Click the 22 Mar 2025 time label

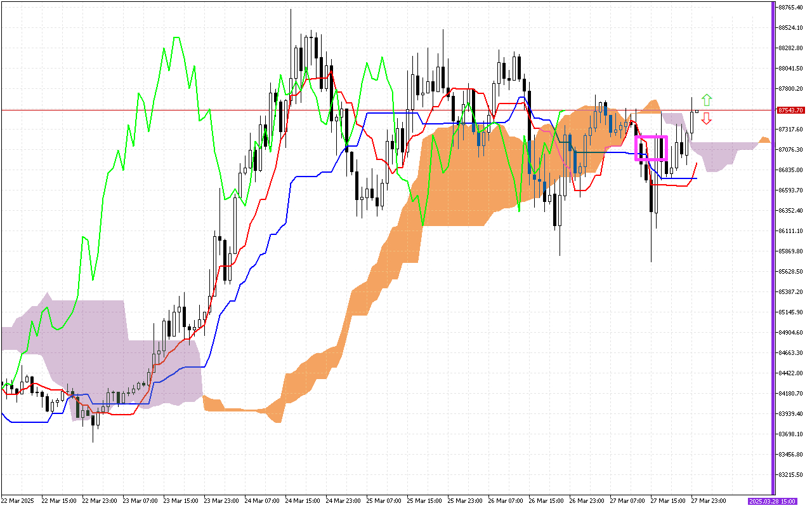18,501
